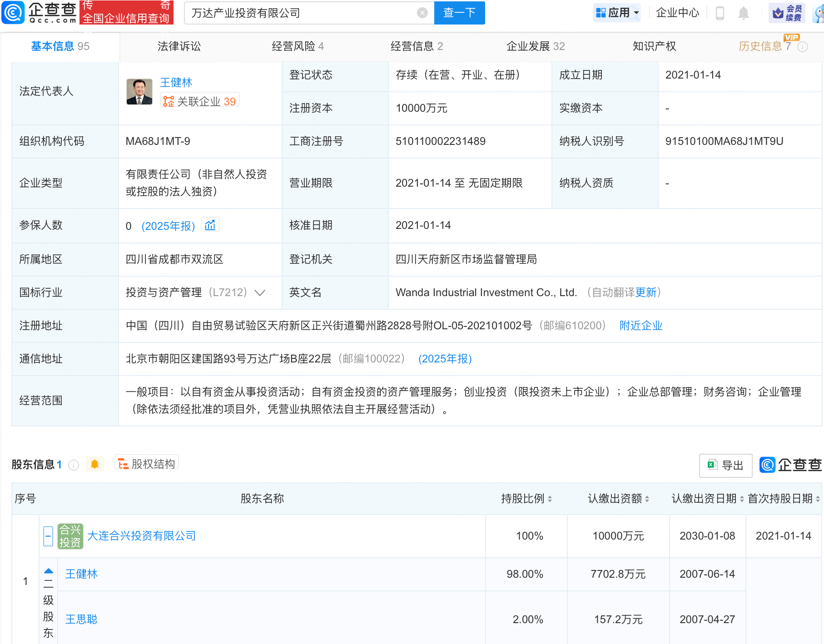Click the 2030-01-08 contribution date
This screenshot has width=824, height=644.
click(707, 536)
